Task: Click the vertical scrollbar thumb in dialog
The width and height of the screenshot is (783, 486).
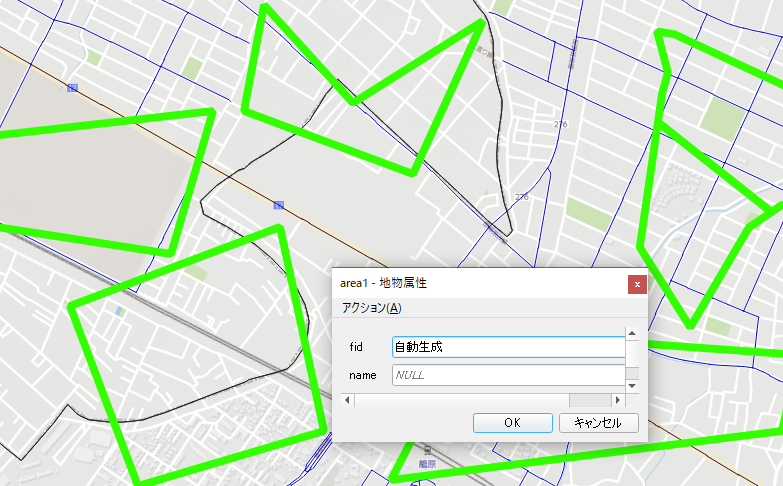Action: (631, 372)
